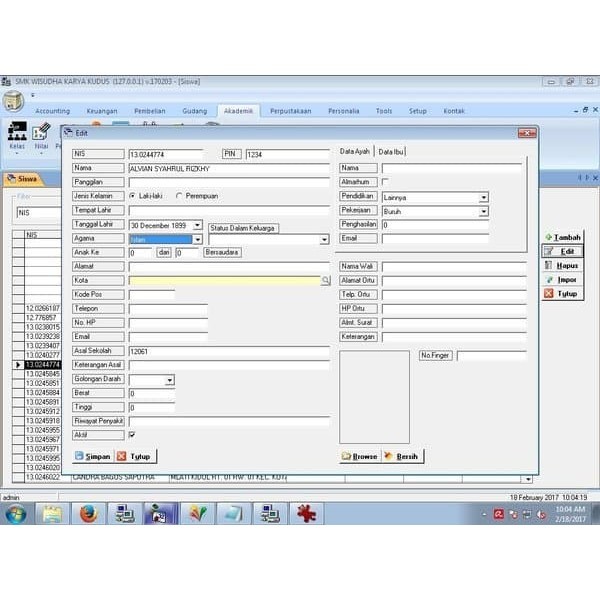Select Laki-laki radio button

click(x=132, y=196)
